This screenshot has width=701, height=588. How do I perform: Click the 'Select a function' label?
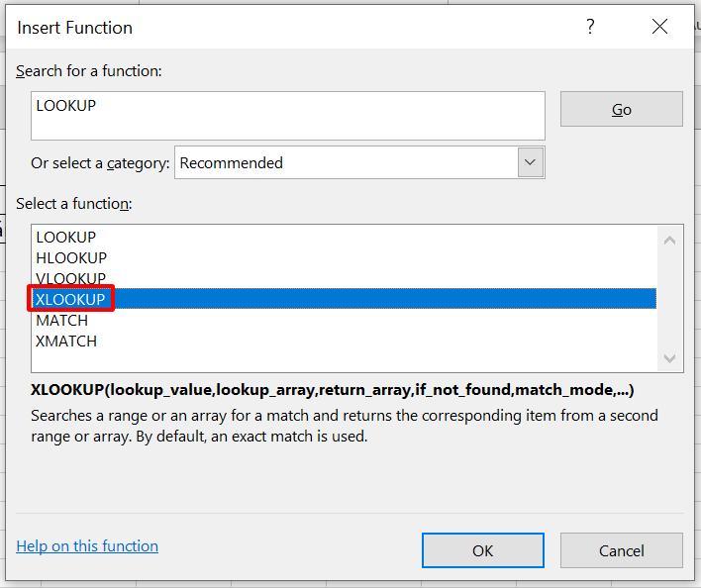[74, 204]
